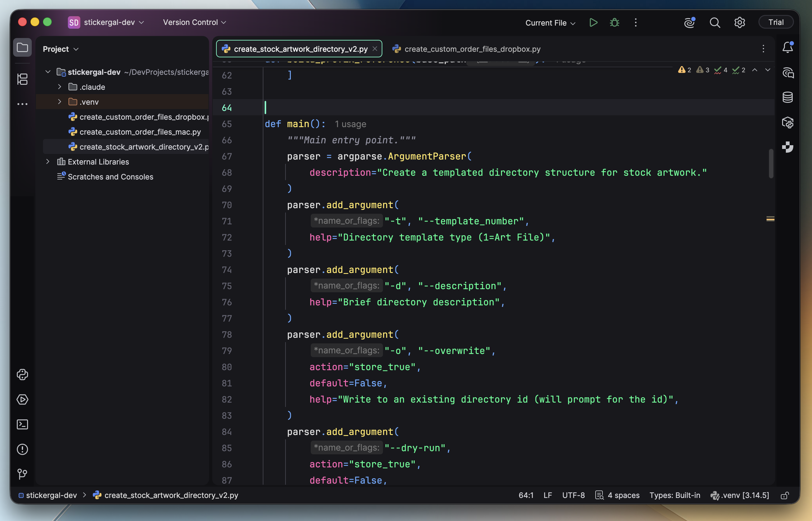Switch to create_custom_order_files_dropbox.py tab
Screen dimensions: 812x521
click(x=466, y=49)
